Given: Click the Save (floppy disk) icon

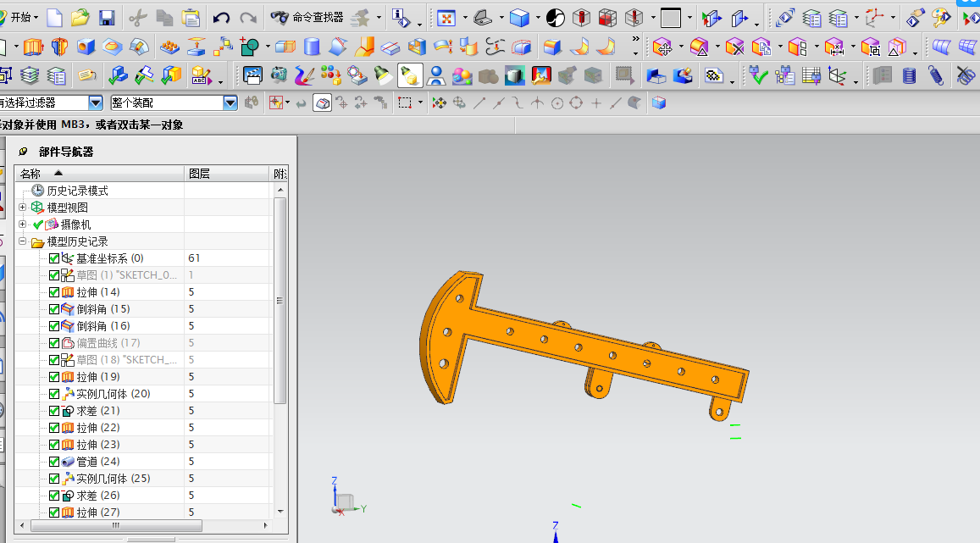Looking at the screenshot, I should [x=107, y=17].
